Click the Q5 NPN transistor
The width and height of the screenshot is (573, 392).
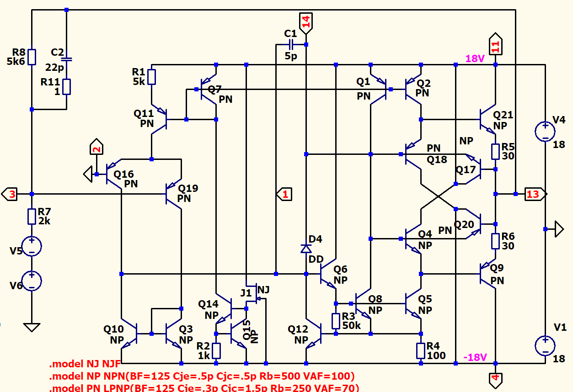(413, 303)
